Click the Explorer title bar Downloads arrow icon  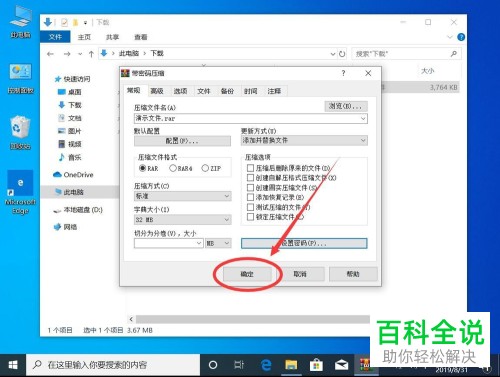[48, 22]
